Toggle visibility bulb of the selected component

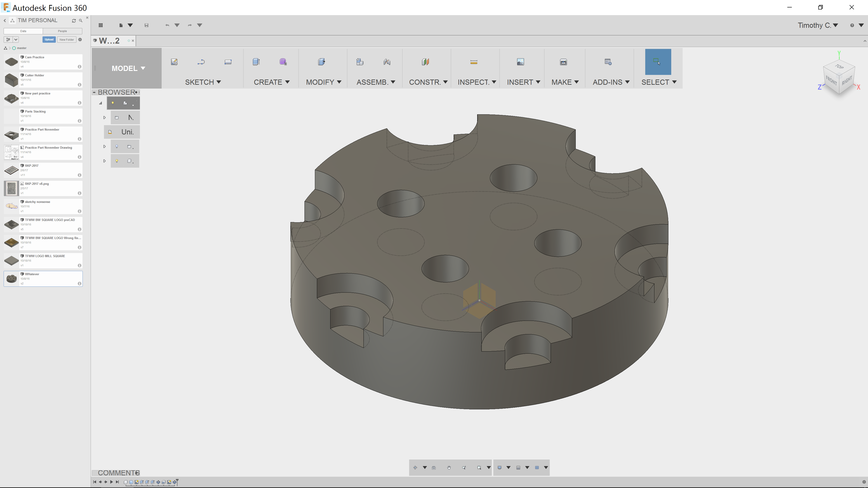coord(113,103)
